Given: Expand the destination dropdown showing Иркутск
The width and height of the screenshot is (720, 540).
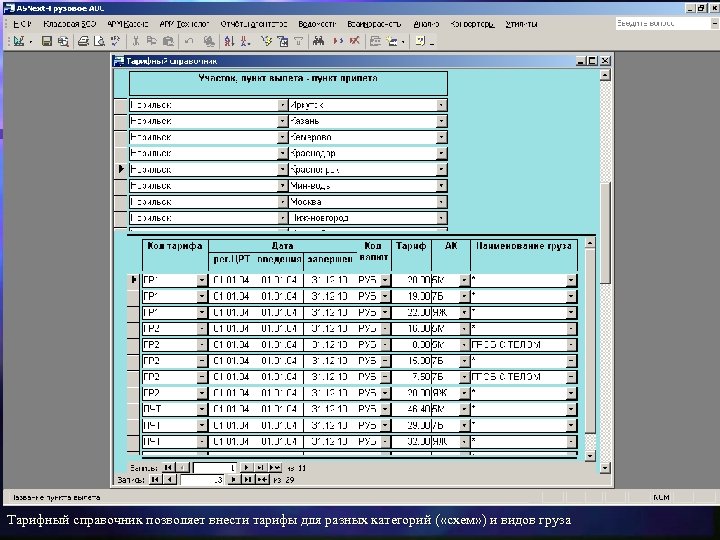Looking at the screenshot, I should pyautogui.click(x=441, y=105).
